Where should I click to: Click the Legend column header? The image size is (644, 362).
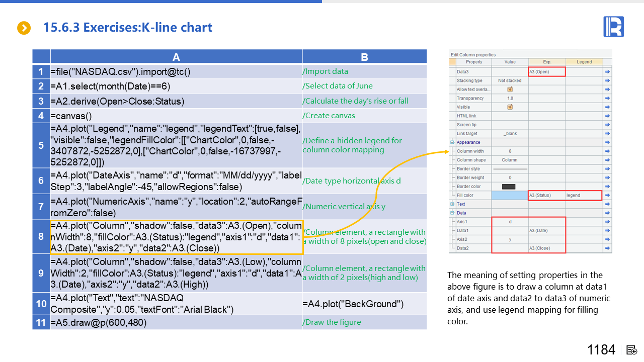click(584, 62)
